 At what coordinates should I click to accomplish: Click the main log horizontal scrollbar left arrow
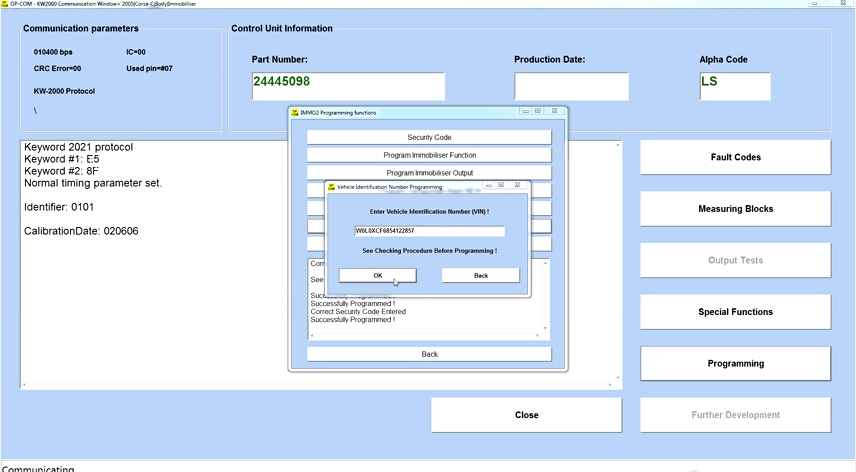pos(24,385)
